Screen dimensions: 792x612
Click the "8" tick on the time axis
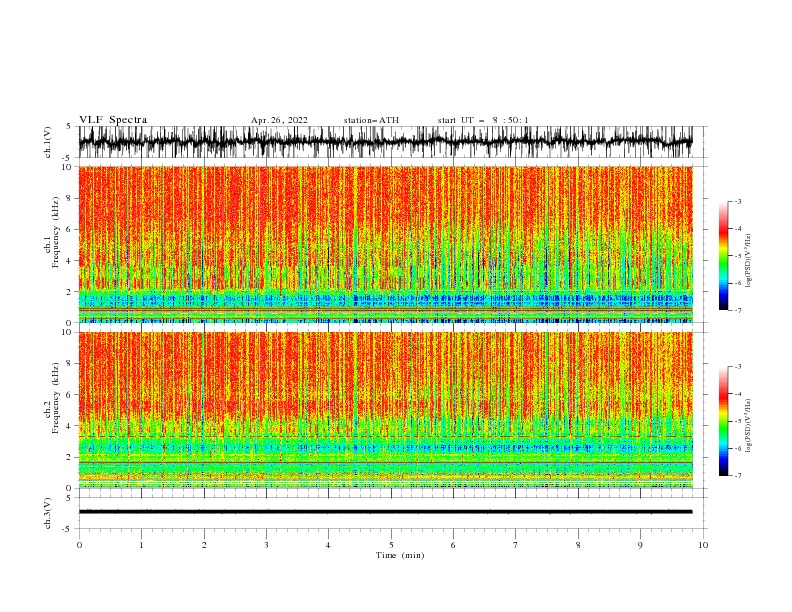click(578, 545)
